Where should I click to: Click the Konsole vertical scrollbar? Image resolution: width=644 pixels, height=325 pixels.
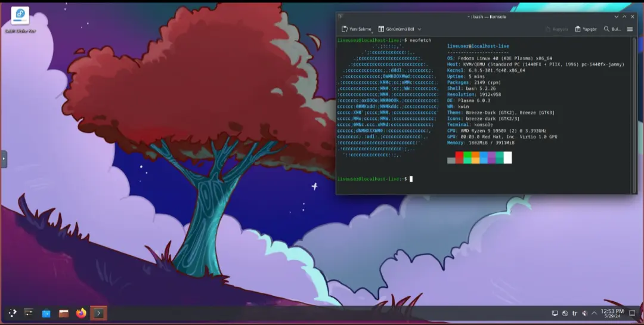coord(634,114)
